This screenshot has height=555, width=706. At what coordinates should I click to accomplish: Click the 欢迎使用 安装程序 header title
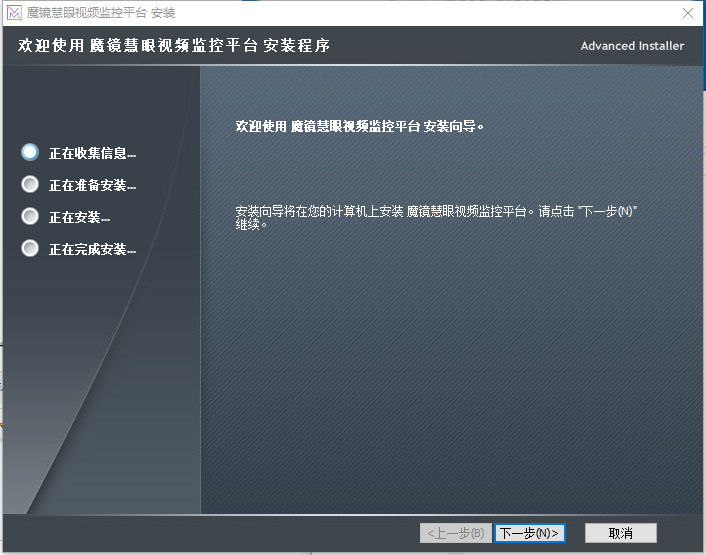coord(174,46)
